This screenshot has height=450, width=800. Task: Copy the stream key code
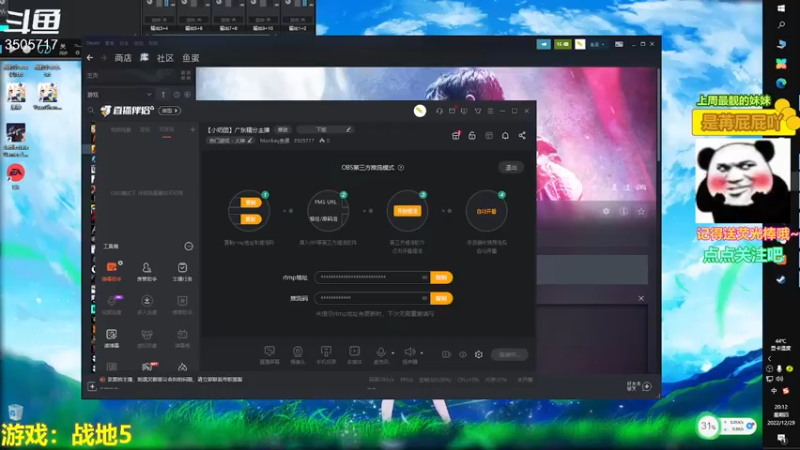[441, 298]
